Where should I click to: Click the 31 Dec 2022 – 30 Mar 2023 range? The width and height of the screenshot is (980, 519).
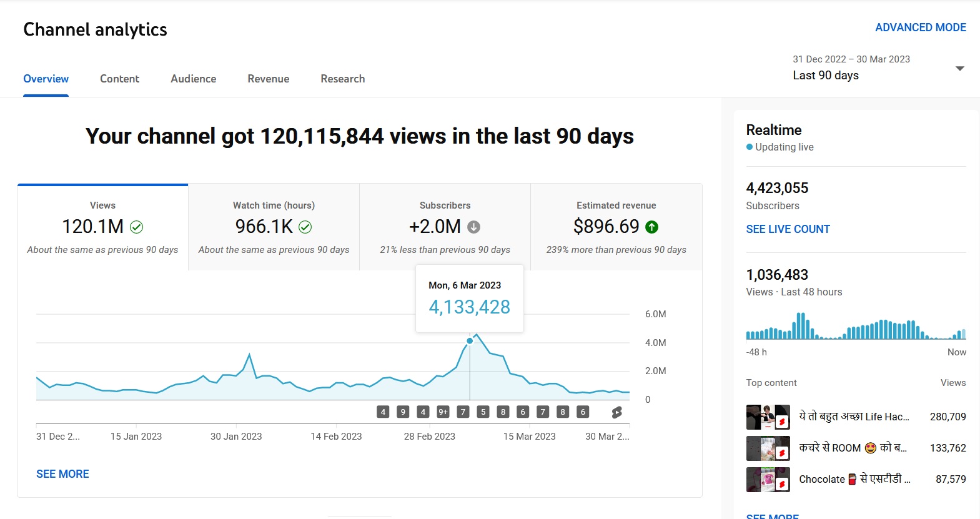pyautogui.click(x=851, y=59)
